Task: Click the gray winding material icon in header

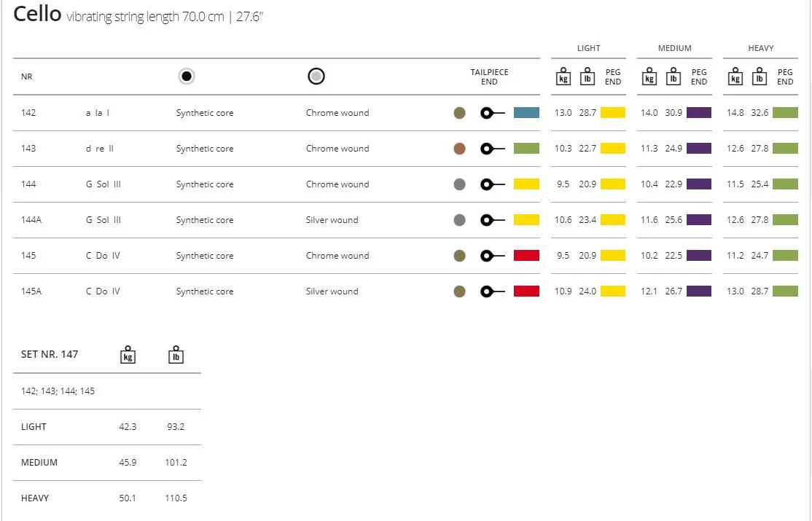Action: point(316,77)
